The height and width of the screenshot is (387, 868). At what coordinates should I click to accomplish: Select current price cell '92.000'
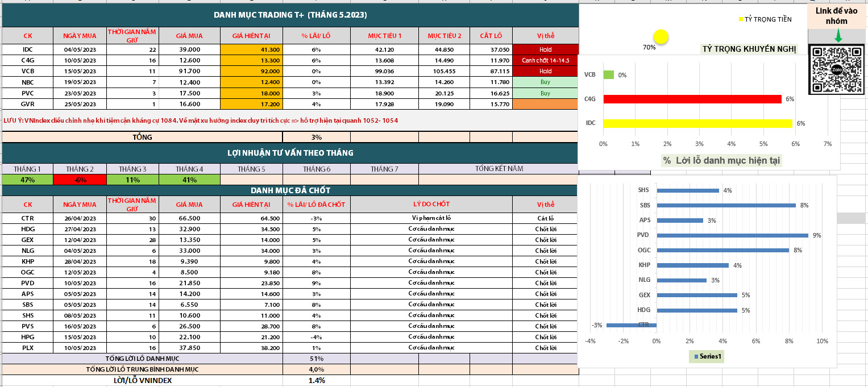251,71
